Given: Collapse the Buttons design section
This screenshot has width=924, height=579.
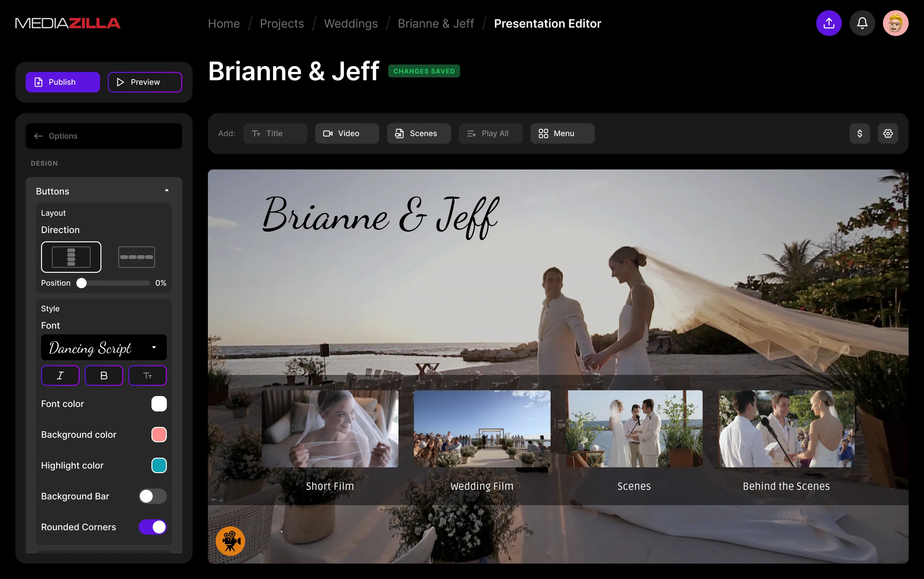Looking at the screenshot, I should point(167,191).
